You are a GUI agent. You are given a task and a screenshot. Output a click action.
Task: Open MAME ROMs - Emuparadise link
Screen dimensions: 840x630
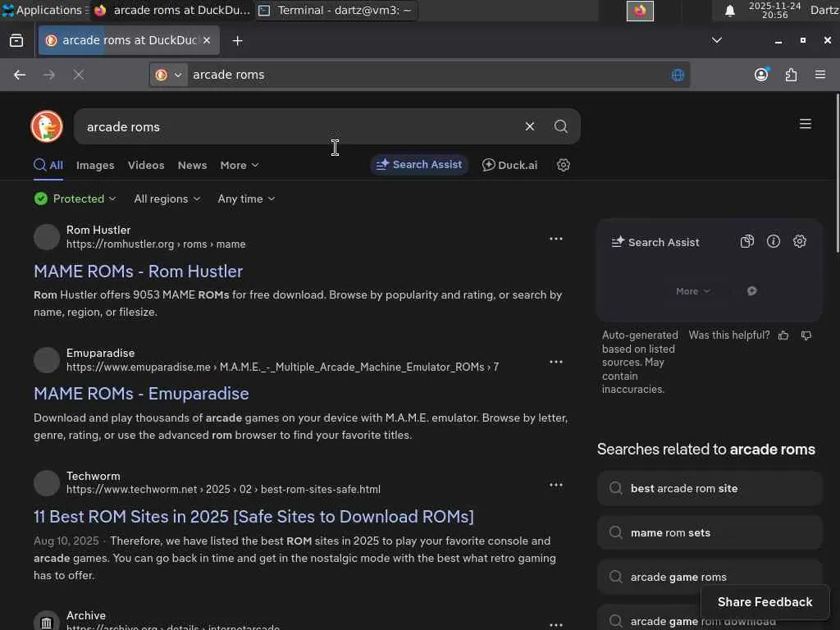141,394
